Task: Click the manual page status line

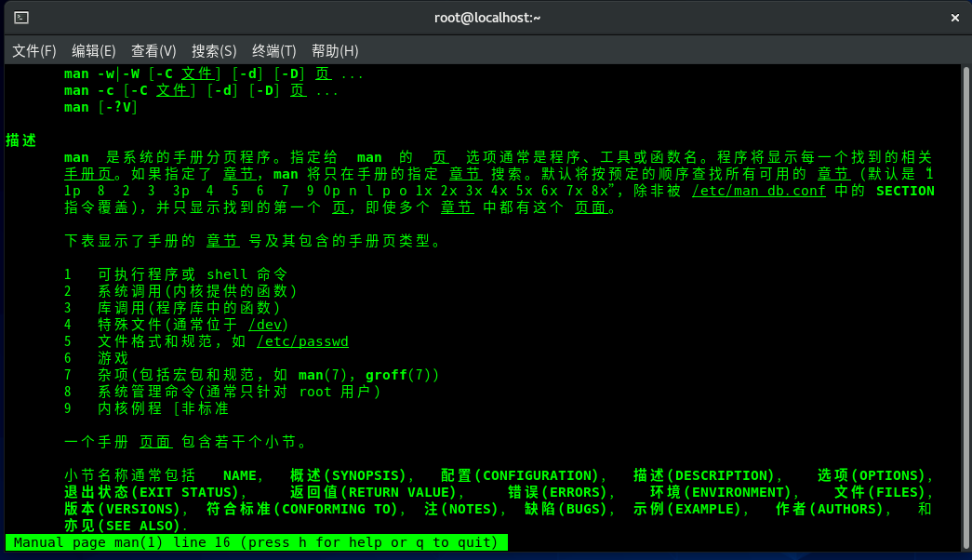Action: 257,542
